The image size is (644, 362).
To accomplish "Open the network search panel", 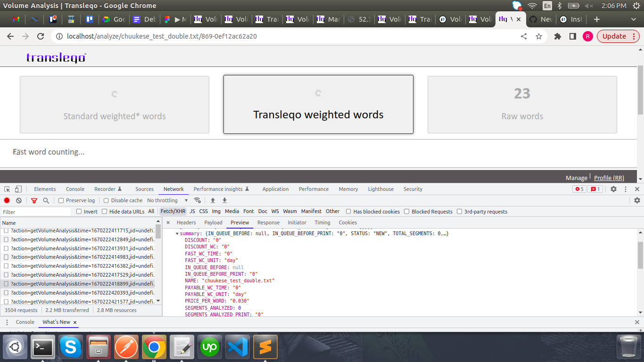I will click(45, 200).
